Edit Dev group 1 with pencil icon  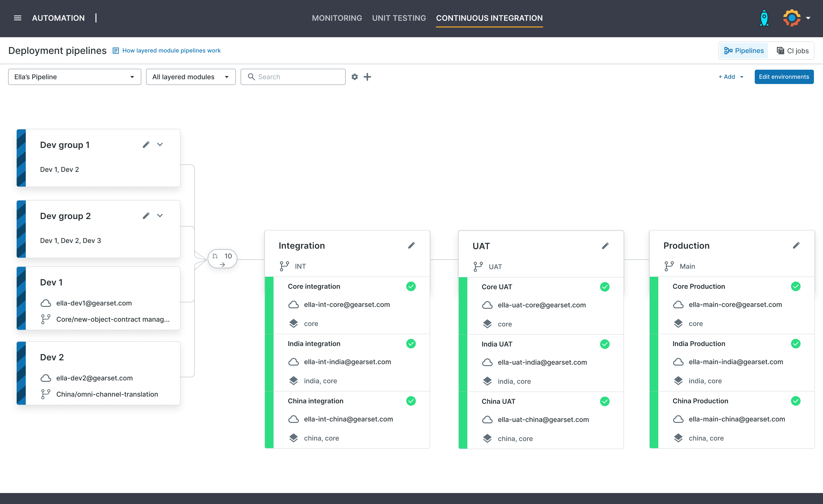146,145
